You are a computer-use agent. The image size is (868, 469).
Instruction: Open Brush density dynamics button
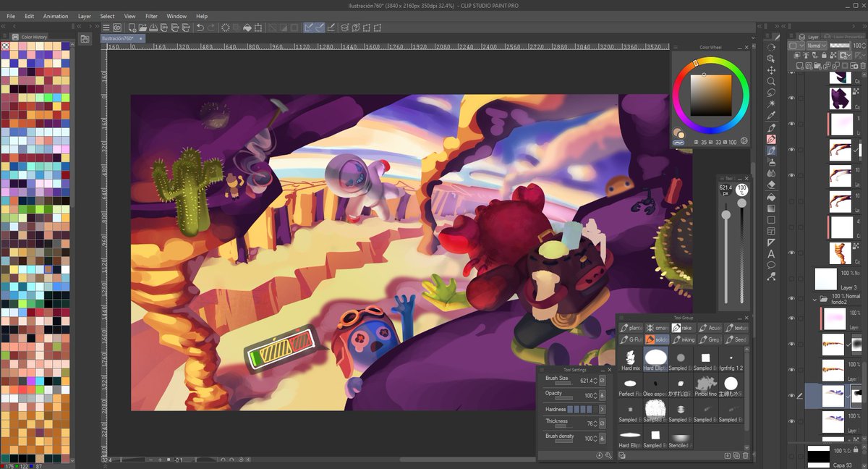coord(603,438)
